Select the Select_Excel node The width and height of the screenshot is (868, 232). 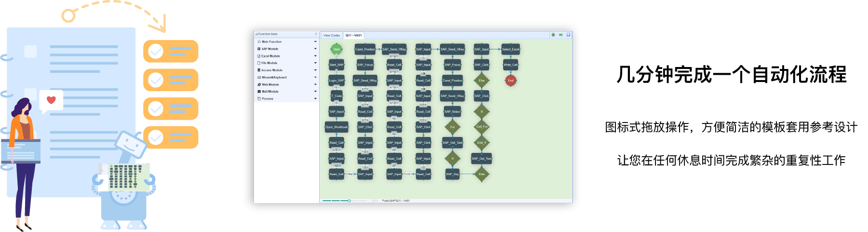510,49
